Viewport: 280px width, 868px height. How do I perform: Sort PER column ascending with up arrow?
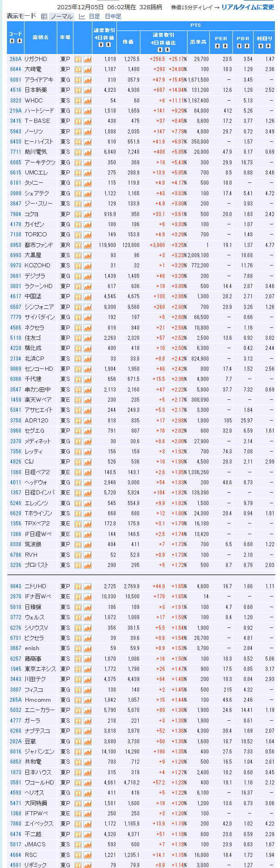tap(218, 46)
